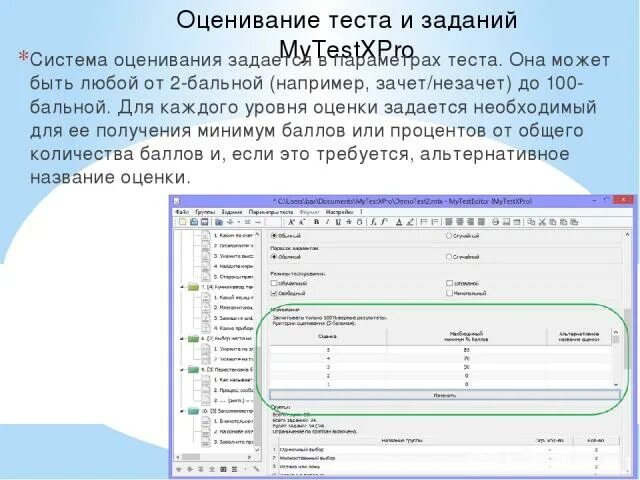Click the grading table scroll-down arrow
The width and height of the screenshot is (640, 480).
point(616,384)
